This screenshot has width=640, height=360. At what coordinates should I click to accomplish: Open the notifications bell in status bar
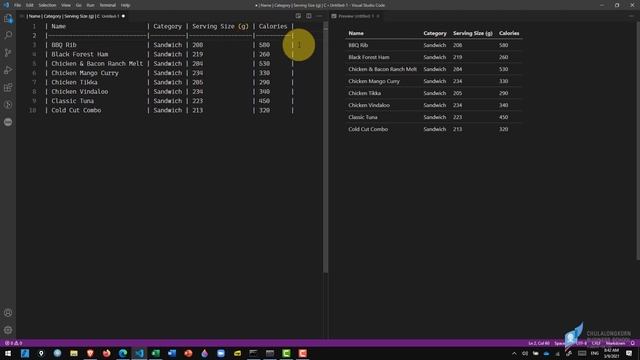coord(633,343)
